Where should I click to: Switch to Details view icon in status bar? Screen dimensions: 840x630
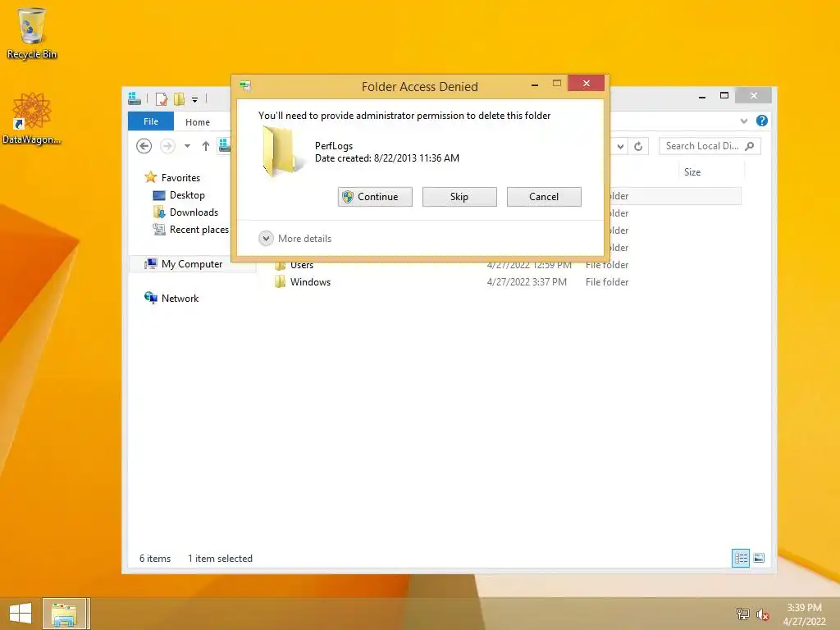tap(741, 558)
